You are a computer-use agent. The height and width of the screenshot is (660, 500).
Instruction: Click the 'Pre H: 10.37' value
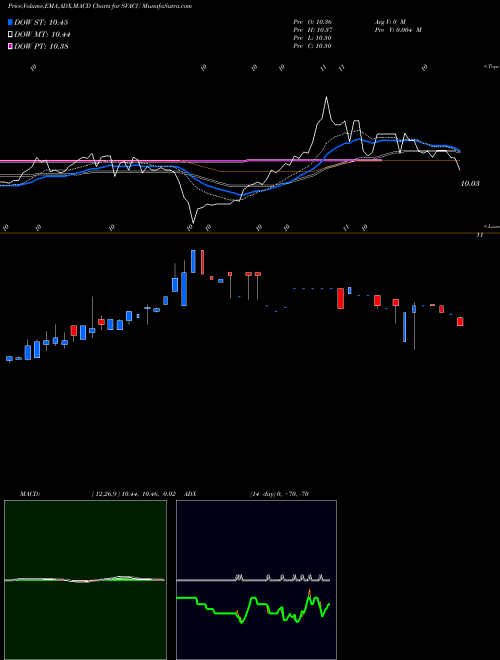pyautogui.click(x=312, y=30)
